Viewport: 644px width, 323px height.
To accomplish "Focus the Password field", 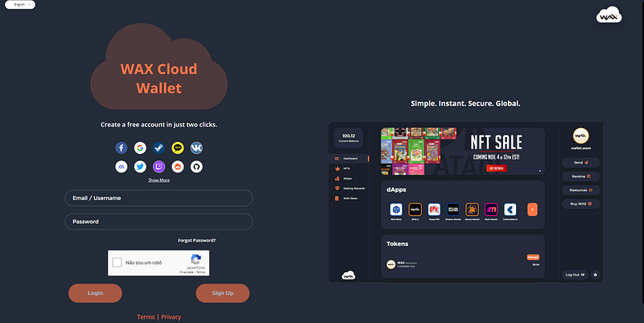I will tap(159, 222).
